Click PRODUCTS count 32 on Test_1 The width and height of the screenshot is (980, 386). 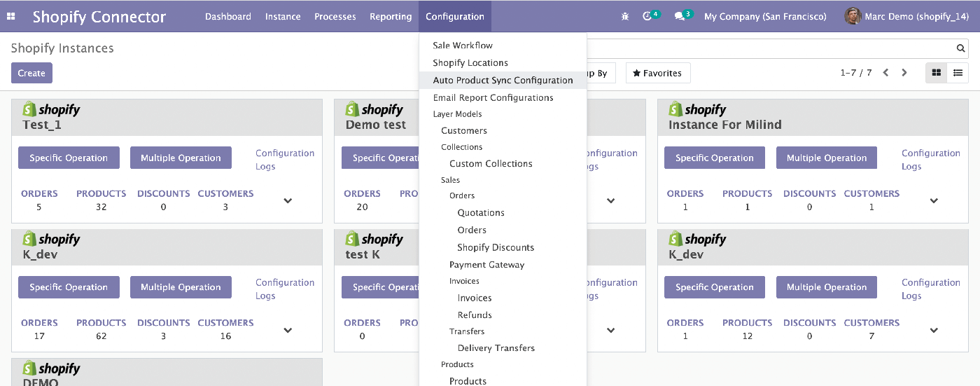[101, 207]
